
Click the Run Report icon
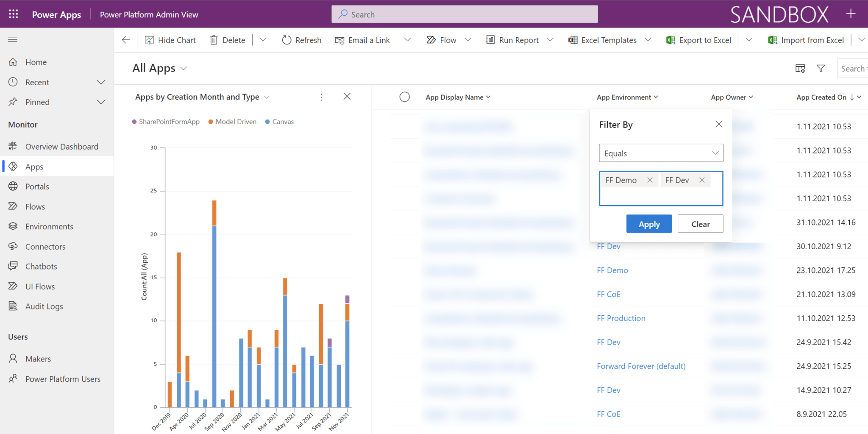coord(490,39)
